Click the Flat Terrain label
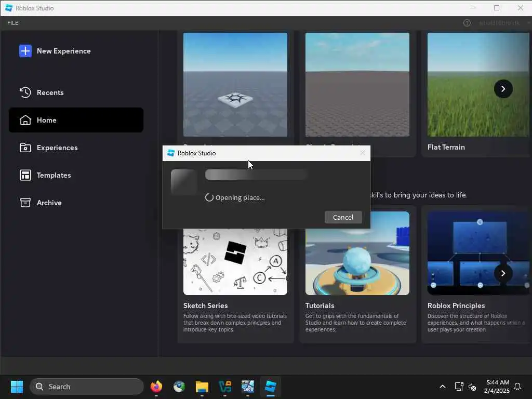The image size is (532, 399). (x=446, y=147)
